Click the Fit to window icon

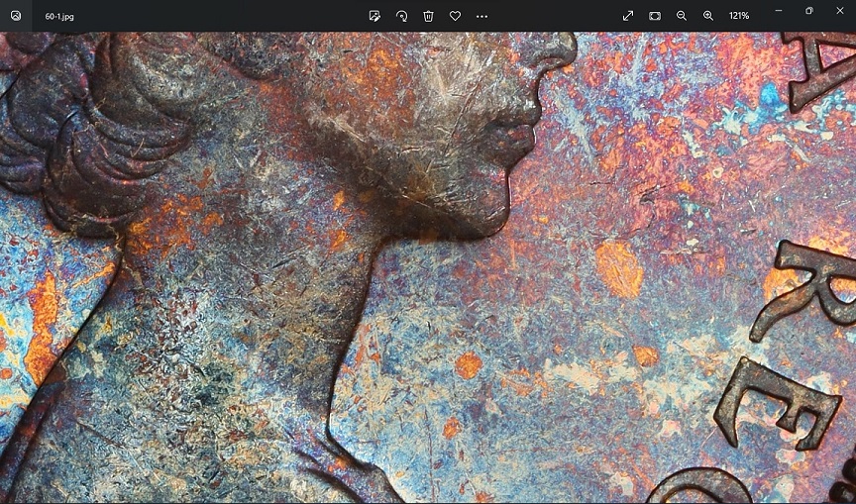coord(655,16)
